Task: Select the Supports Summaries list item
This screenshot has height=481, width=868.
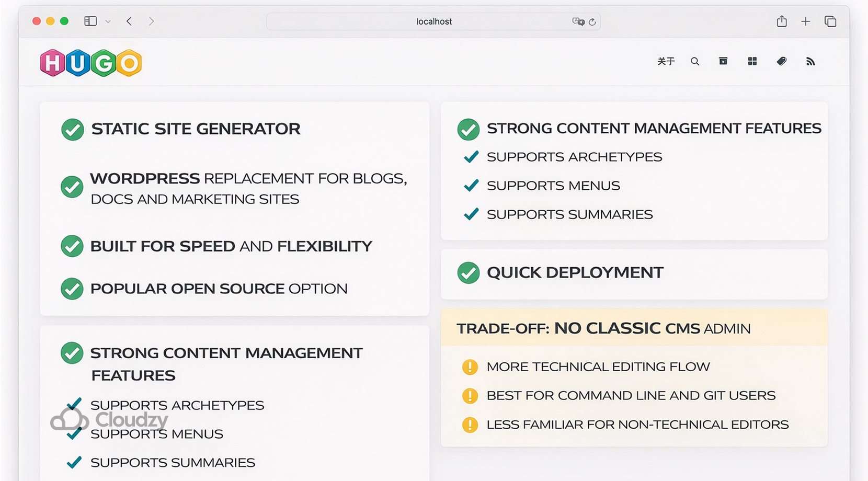Action: point(569,214)
